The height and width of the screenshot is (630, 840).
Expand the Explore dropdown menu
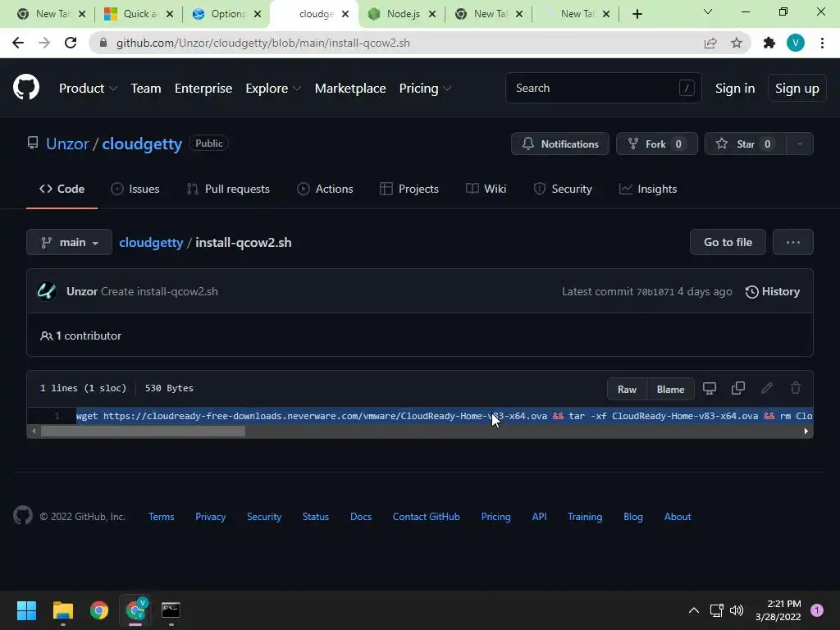273,89
